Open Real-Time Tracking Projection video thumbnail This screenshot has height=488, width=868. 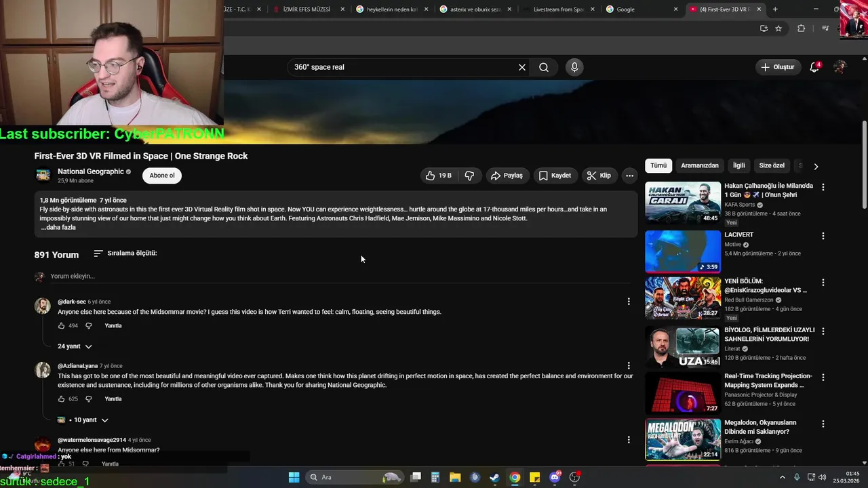tap(683, 392)
